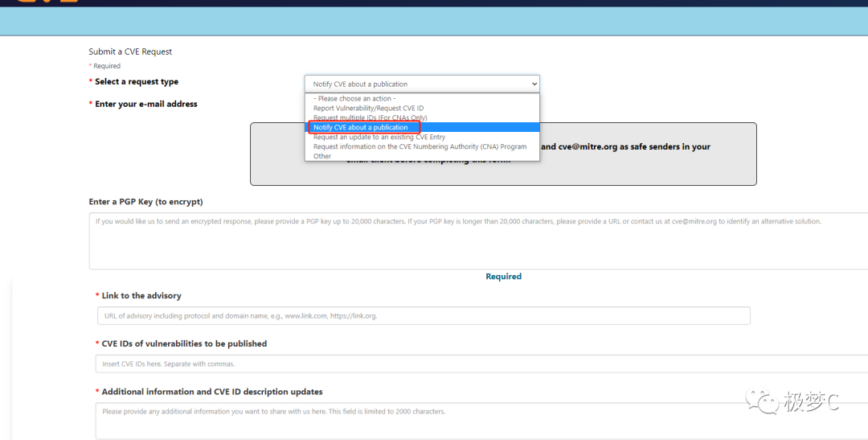Pick Request an update to existing CVE Entry
868x440 pixels.
click(422, 137)
